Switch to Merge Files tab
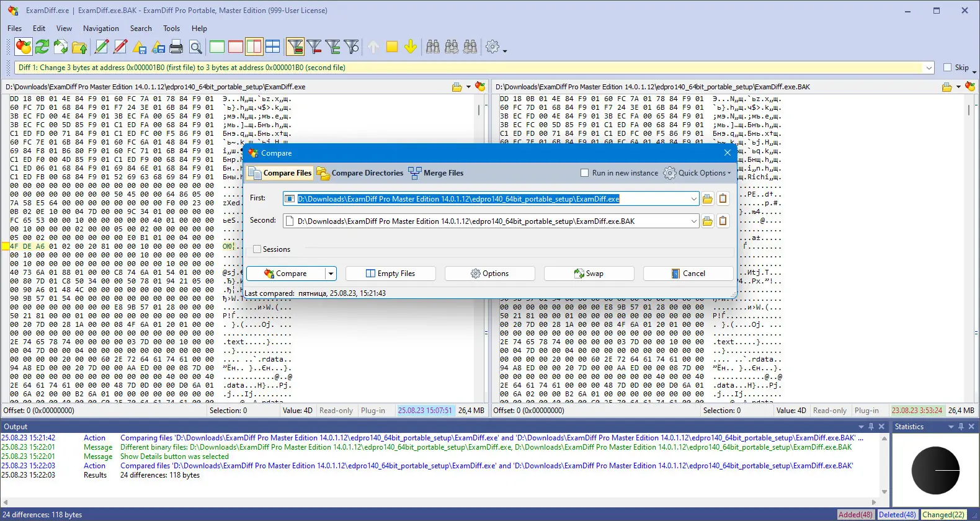Image resolution: width=980 pixels, height=521 pixels. click(x=436, y=173)
